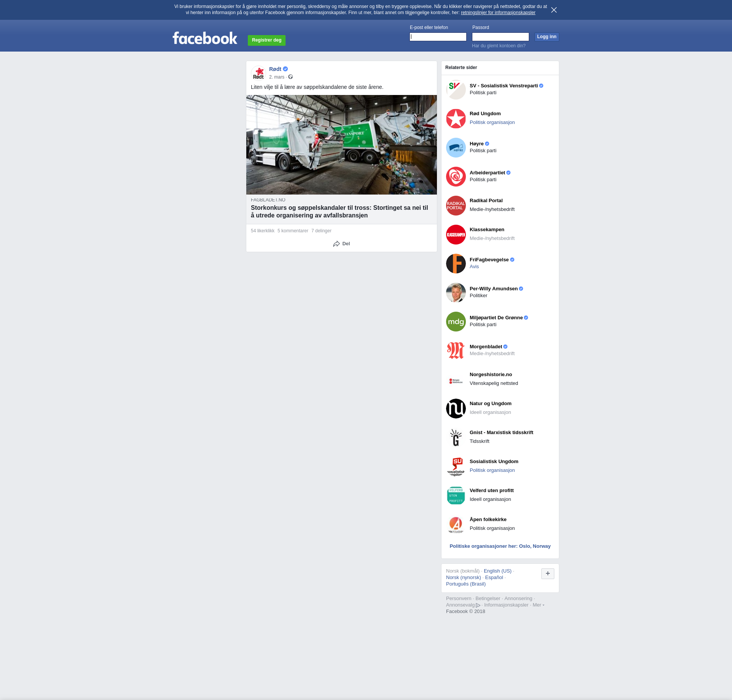Open the Åpen folkekirke page link
The width and height of the screenshot is (732, 700).
pos(488,520)
